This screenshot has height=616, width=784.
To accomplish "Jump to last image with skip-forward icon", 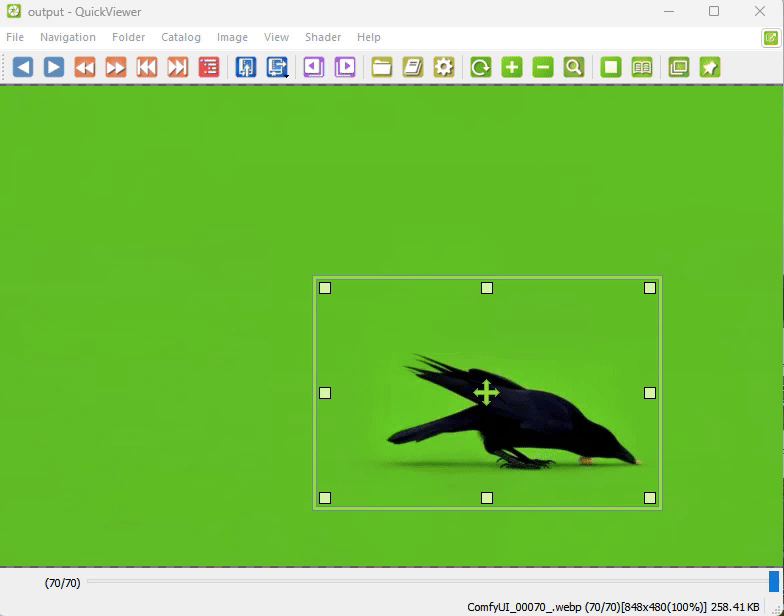I will (x=178, y=67).
